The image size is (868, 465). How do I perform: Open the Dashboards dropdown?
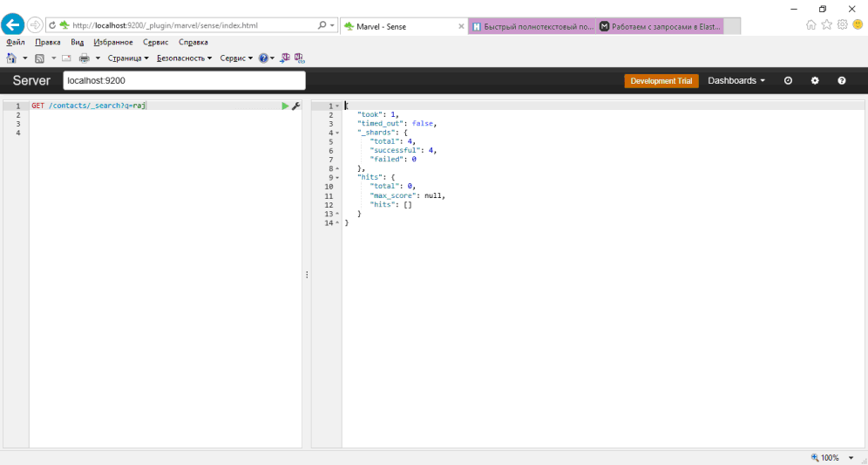coord(736,80)
